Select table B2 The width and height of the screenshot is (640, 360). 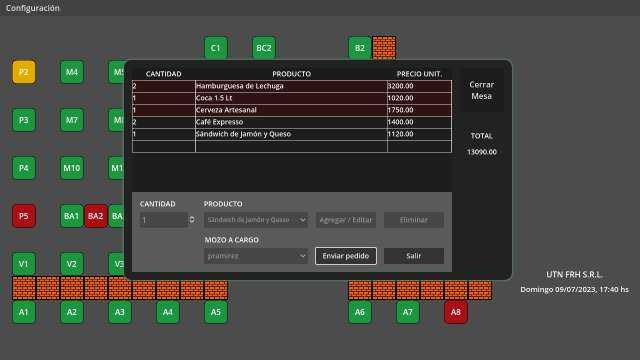(360, 48)
